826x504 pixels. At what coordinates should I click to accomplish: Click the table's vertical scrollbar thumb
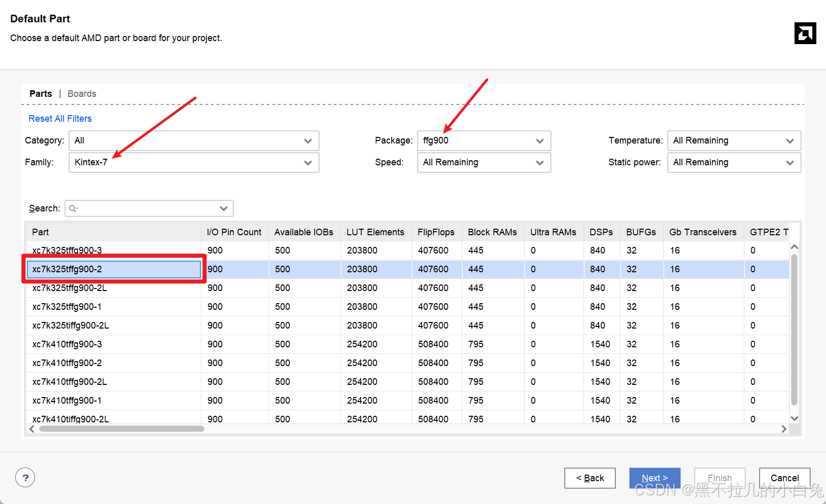795,330
